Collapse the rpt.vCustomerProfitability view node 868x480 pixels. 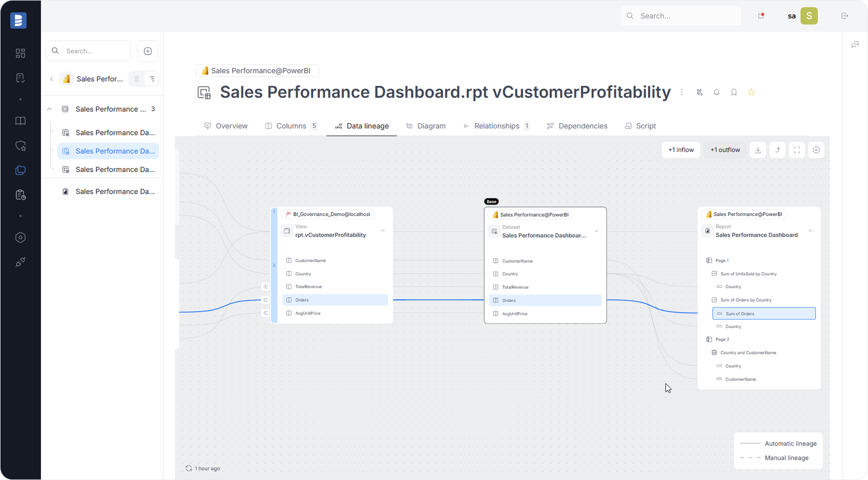click(x=383, y=231)
